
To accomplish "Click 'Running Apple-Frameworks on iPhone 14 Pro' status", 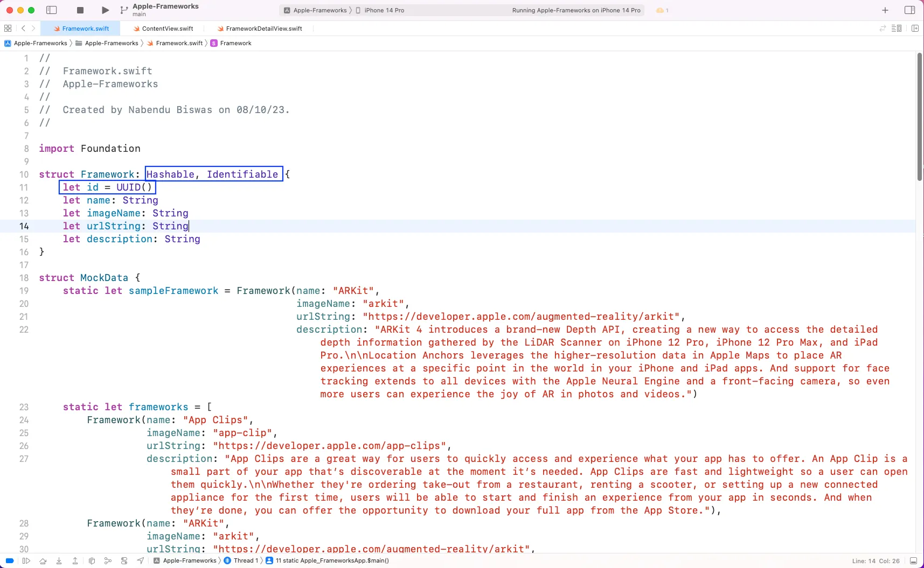I will 576,10.
